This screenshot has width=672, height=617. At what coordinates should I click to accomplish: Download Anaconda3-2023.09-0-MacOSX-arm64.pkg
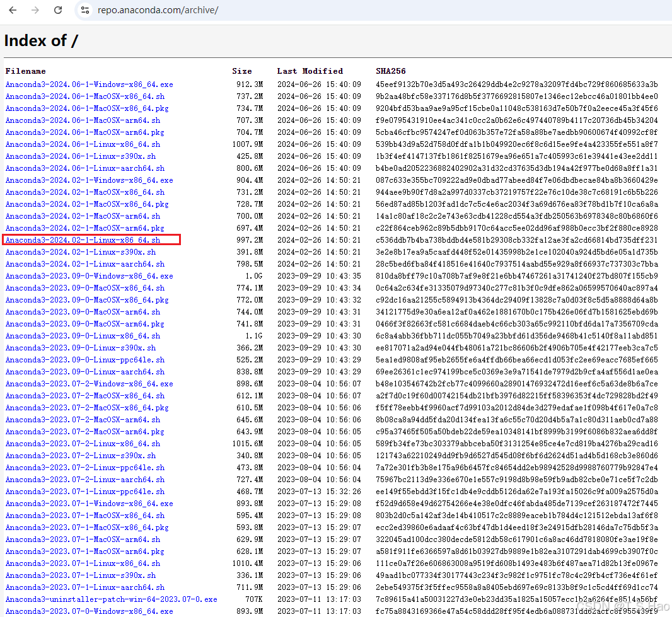pos(85,325)
